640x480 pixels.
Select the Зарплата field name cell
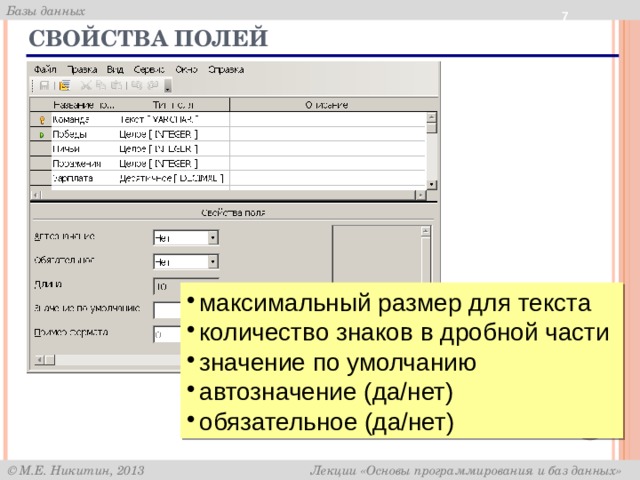coord(84,178)
